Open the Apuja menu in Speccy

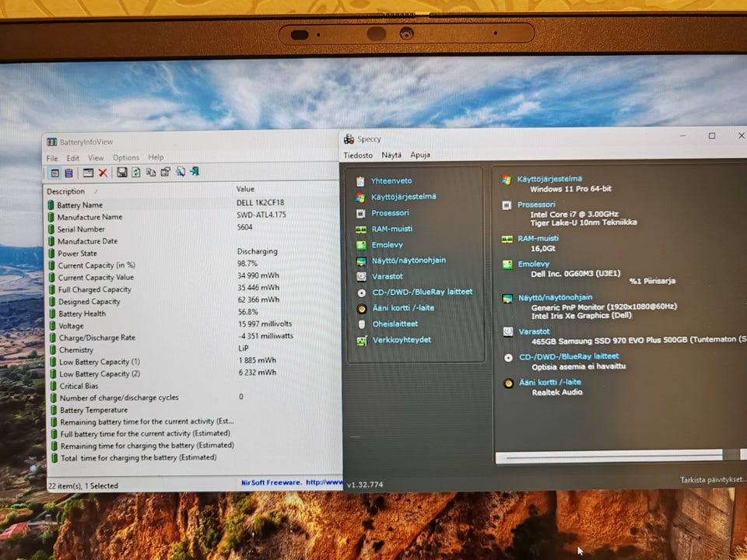(420, 155)
